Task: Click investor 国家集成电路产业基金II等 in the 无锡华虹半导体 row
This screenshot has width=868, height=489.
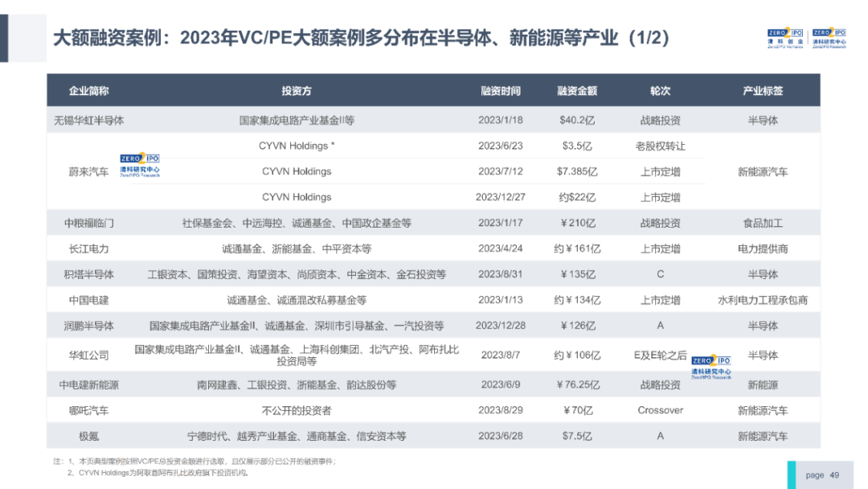Action: pos(297,120)
